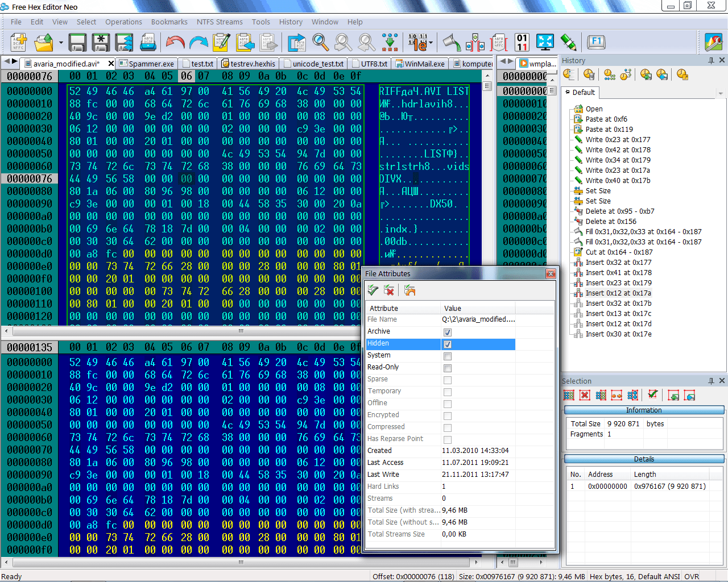Toggle the Temporary attribute checkbox
This screenshot has width=728, height=582.
[x=448, y=392]
